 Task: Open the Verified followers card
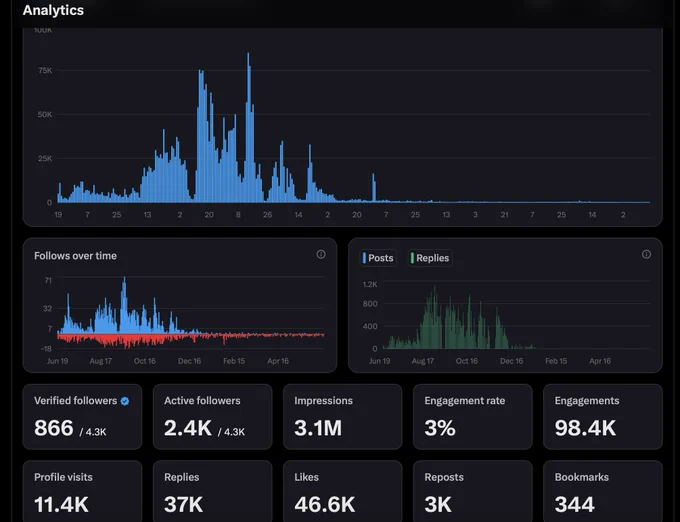pyautogui.click(x=82, y=417)
